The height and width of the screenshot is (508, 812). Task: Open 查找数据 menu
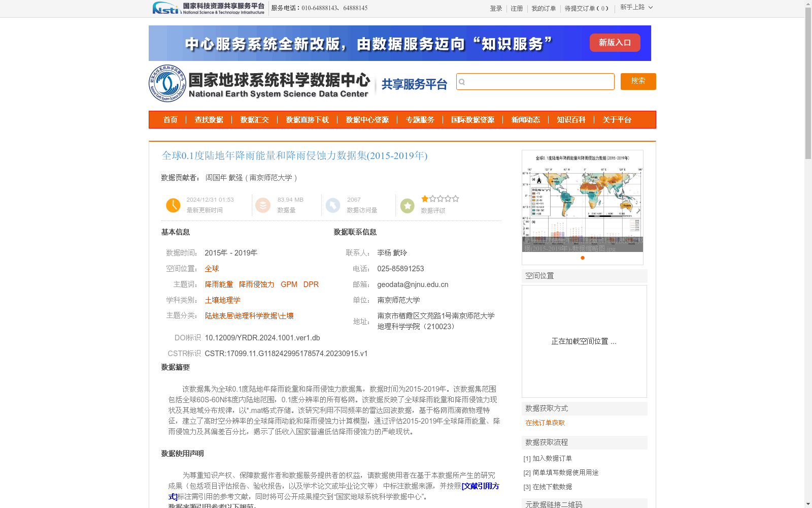pos(209,120)
